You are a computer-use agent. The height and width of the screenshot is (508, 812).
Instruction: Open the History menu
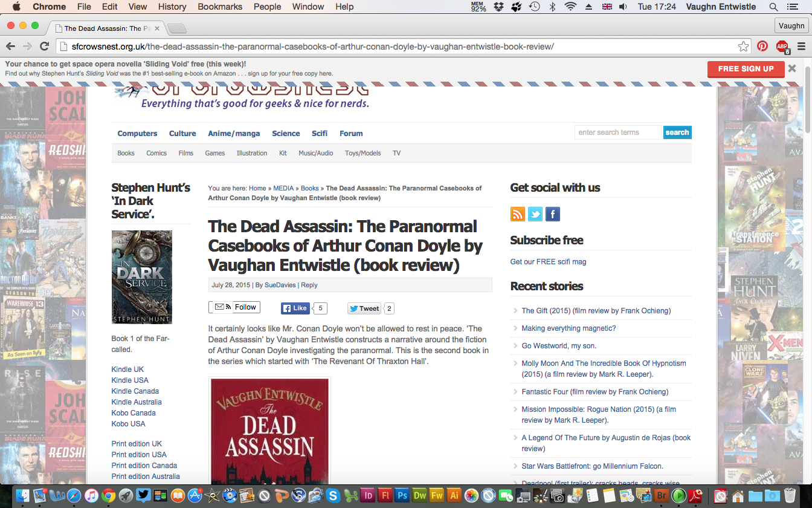[172, 7]
